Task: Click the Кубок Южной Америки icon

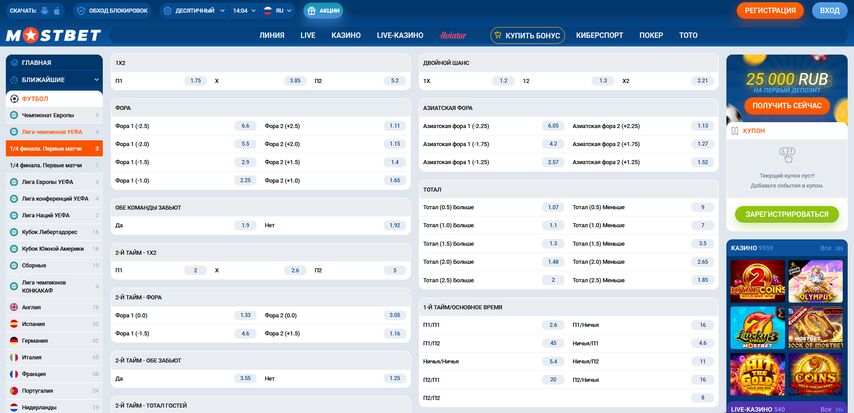Action: pyautogui.click(x=14, y=248)
